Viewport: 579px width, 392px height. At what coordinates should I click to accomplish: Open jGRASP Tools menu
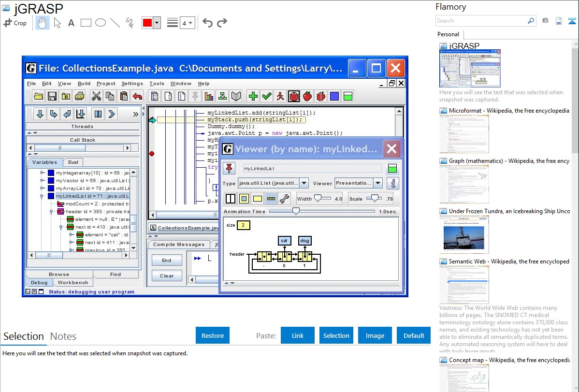click(x=157, y=84)
